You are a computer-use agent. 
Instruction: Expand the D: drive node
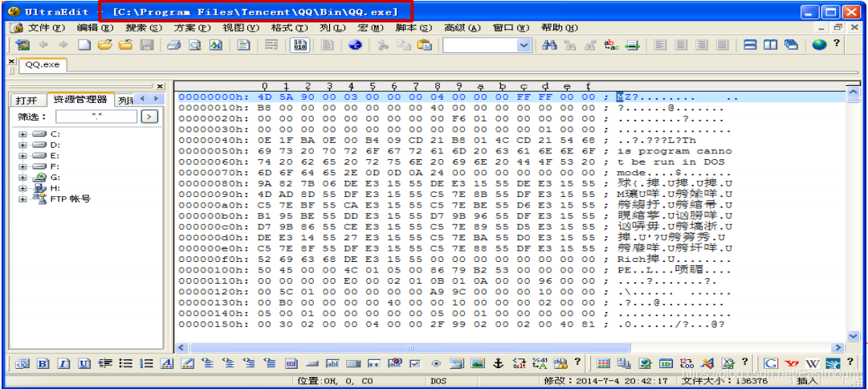tap(22, 145)
